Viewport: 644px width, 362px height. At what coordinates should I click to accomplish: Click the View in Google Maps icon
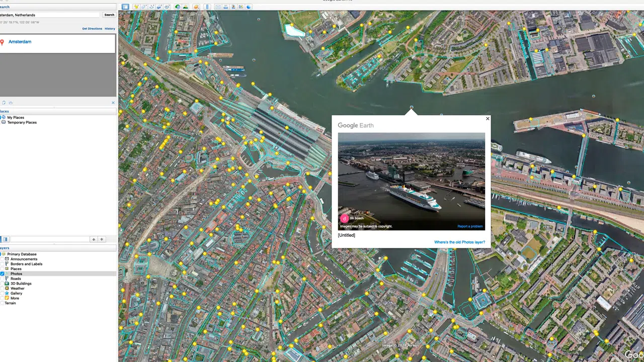(x=241, y=7)
